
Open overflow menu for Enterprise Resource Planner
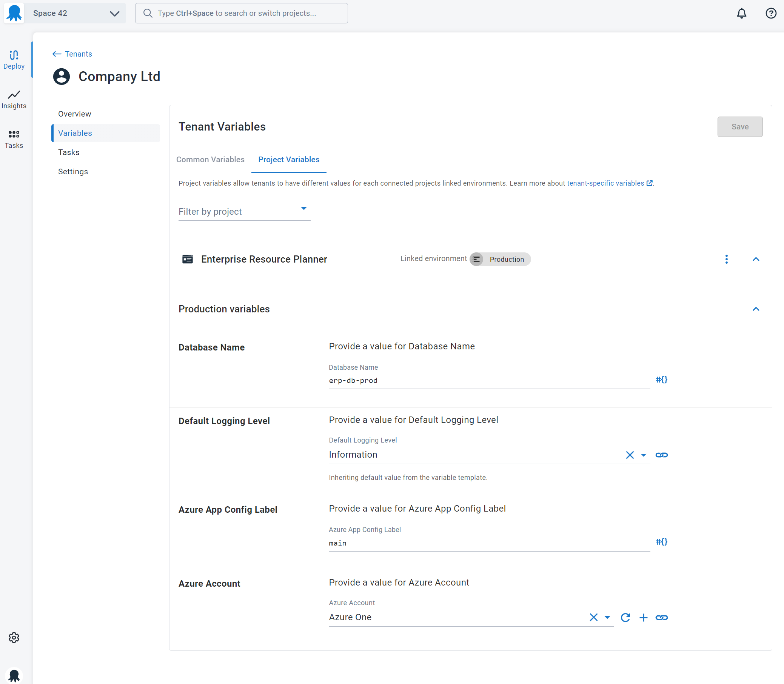726,259
